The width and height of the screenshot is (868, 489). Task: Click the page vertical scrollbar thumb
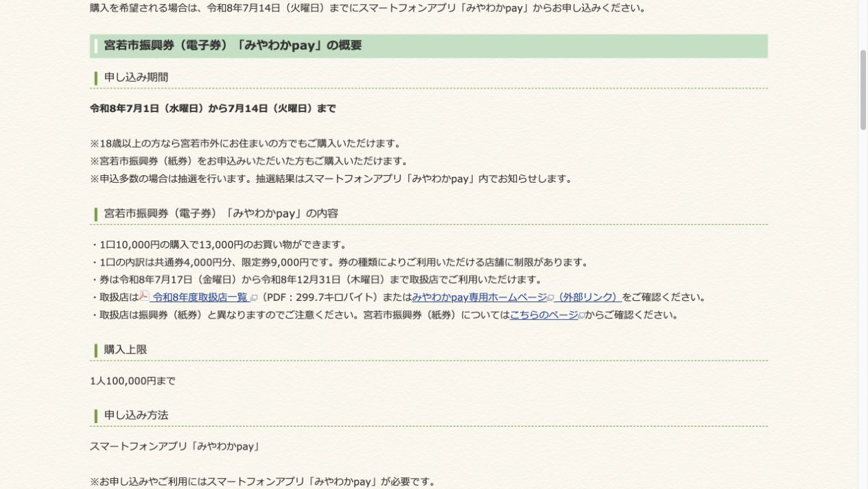click(863, 90)
